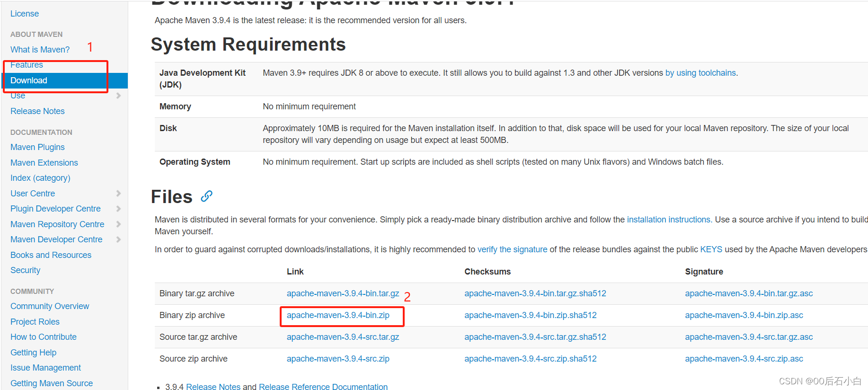Click the 'Binary tar.gz archive' cell
This screenshot has width=868, height=390.
point(197,293)
